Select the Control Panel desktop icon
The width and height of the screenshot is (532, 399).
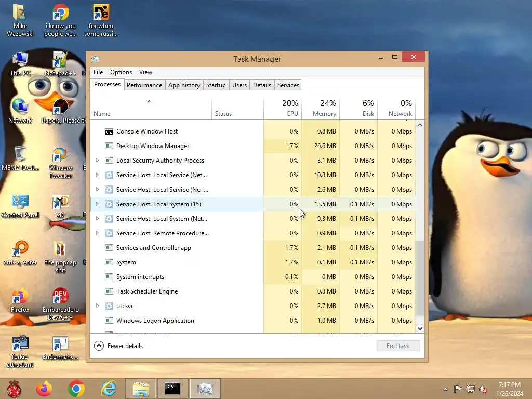20,206
